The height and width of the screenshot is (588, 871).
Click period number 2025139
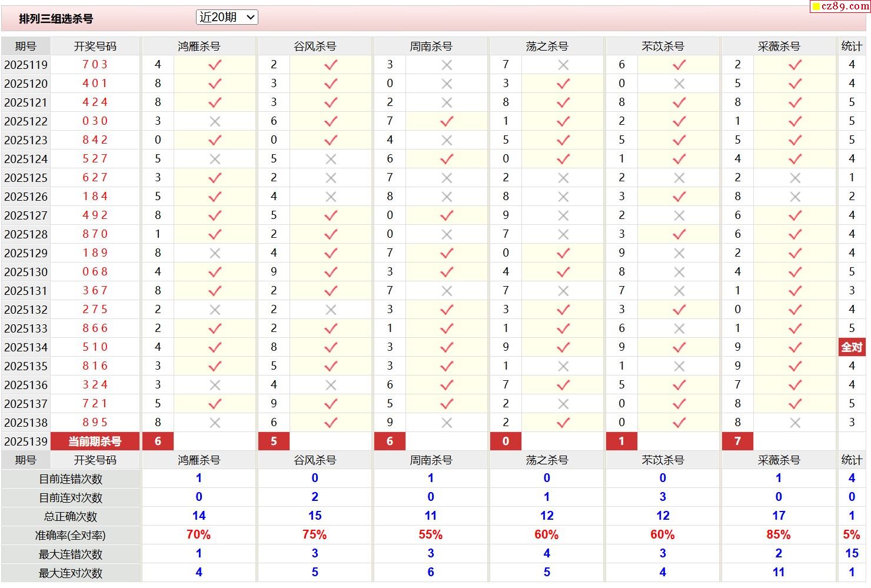click(x=26, y=441)
